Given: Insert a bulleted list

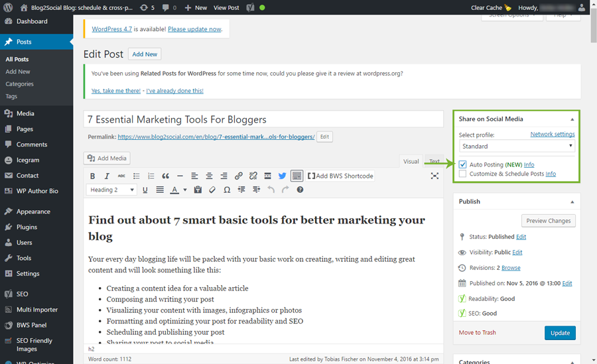Looking at the screenshot, I should [136, 176].
